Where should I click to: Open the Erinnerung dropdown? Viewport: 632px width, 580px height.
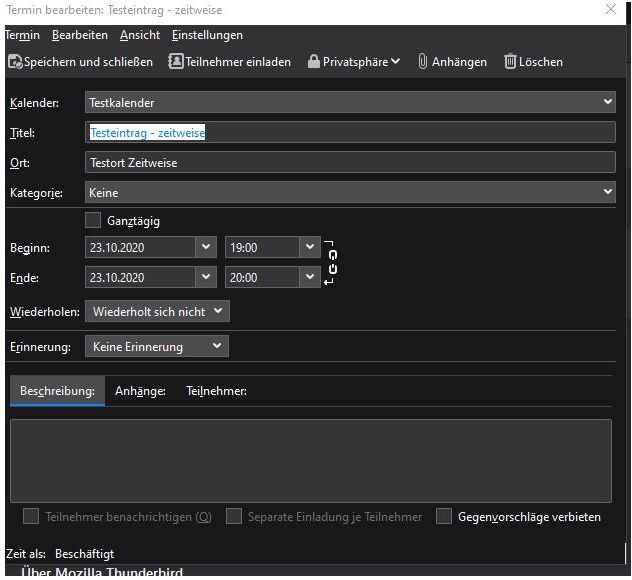click(157, 346)
